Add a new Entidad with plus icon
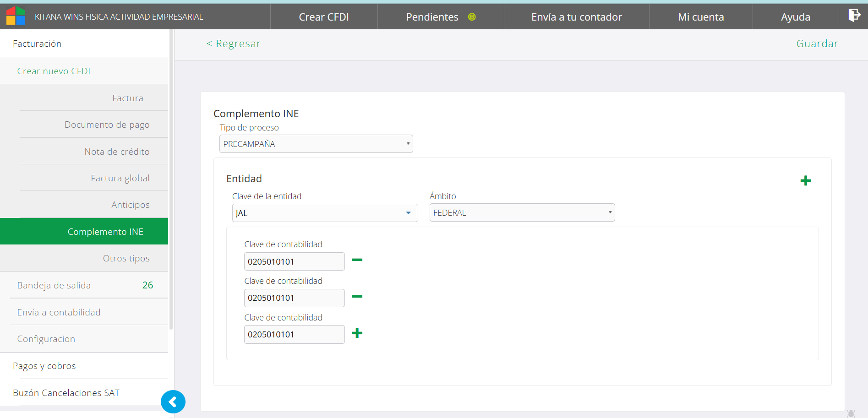 [805, 181]
